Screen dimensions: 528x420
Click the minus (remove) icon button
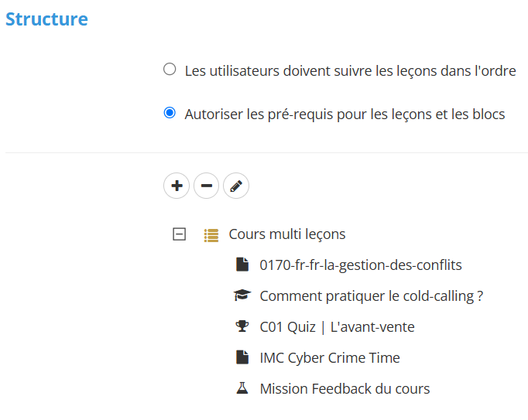(206, 186)
